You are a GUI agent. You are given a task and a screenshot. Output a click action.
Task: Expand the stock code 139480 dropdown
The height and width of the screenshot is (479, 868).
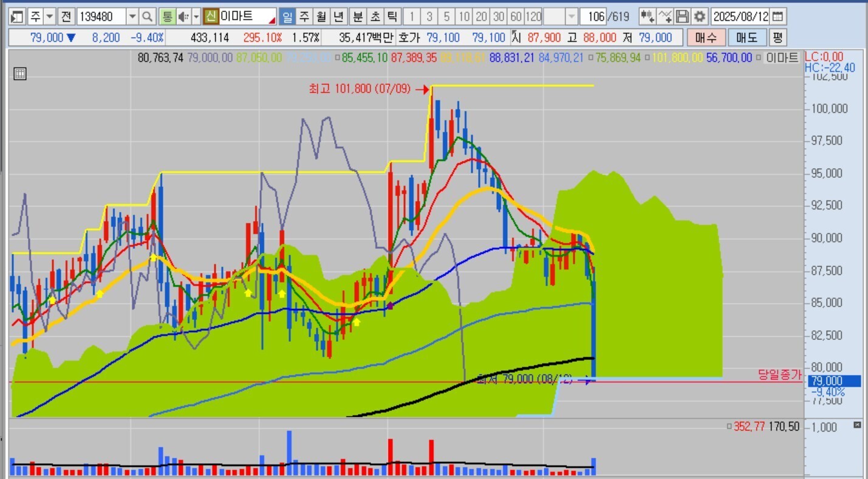[x=132, y=16]
